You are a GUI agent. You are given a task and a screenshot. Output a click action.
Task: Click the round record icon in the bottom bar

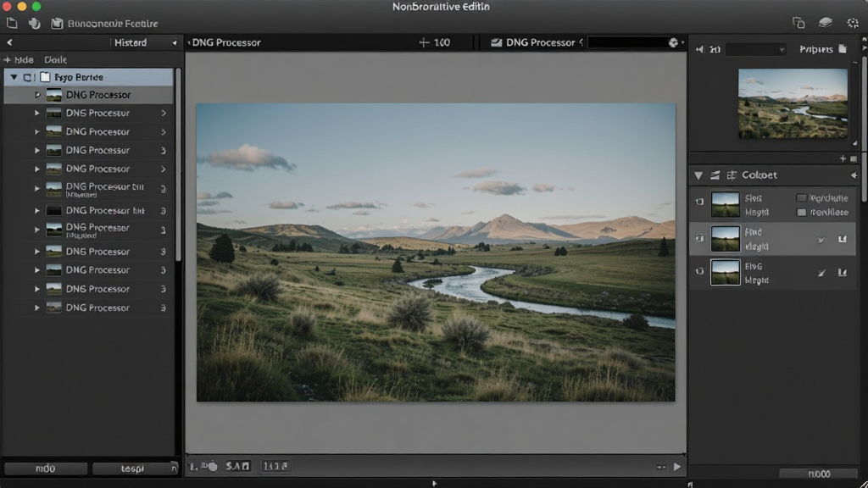pyautogui.click(x=212, y=467)
